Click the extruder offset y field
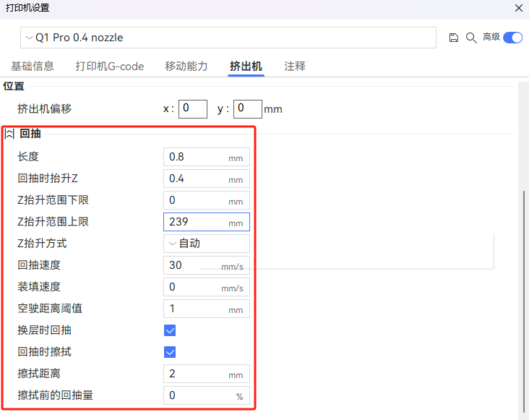The height and width of the screenshot is (420, 529). [x=248, y=109]
